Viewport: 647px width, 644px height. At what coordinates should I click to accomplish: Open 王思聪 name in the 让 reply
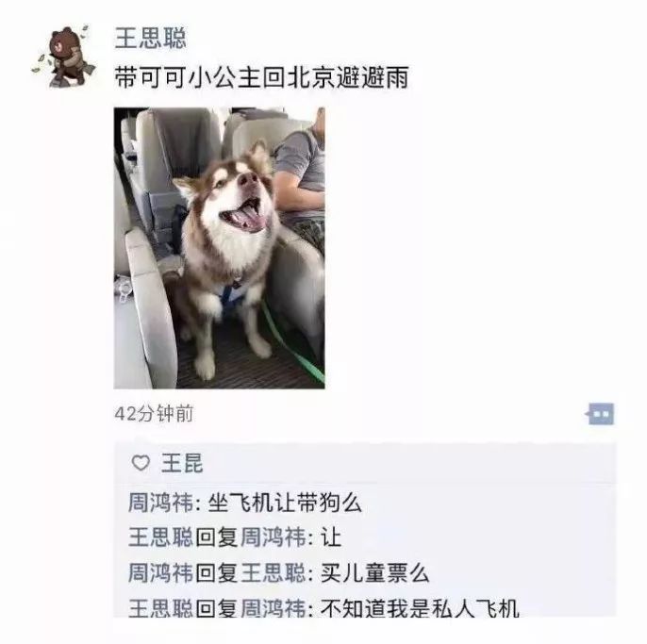pyautogui.click(x=160, y=537)
